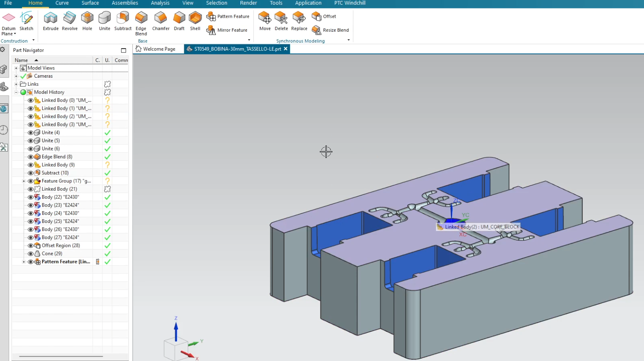Hide the Edge Blend (8) feature
644x361 pixels.
point(30,157)
